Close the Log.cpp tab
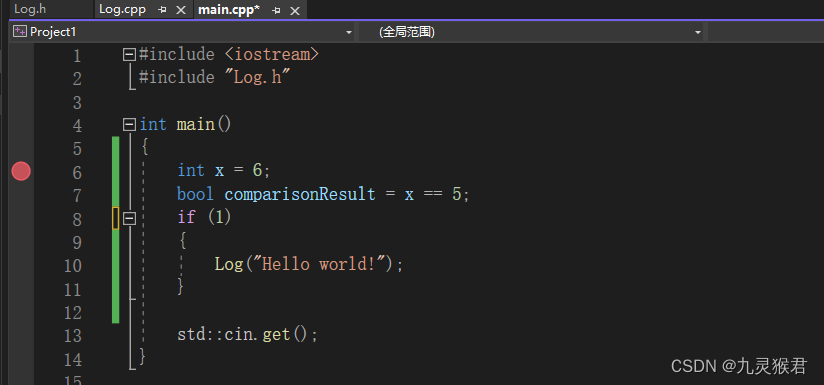The image size is (824, 385). pyautogui.click(x=181, y=10)
